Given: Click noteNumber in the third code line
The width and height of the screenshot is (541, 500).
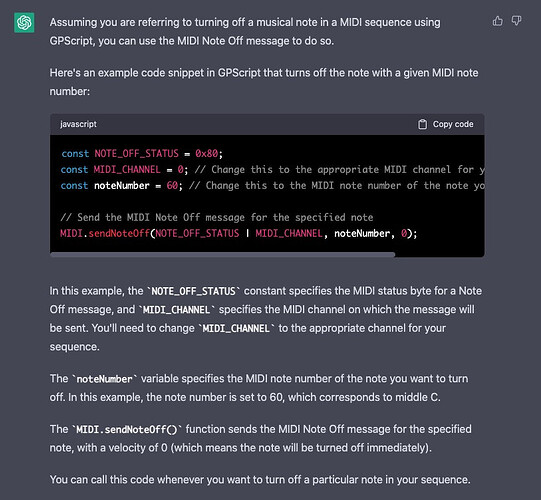Looking at the screenshot, I should [x=122, y=186].
